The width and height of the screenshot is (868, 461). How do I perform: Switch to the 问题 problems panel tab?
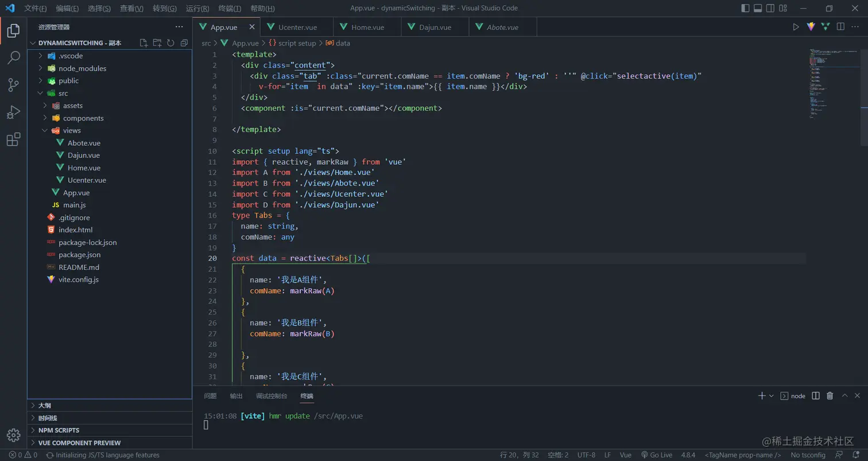210,396
